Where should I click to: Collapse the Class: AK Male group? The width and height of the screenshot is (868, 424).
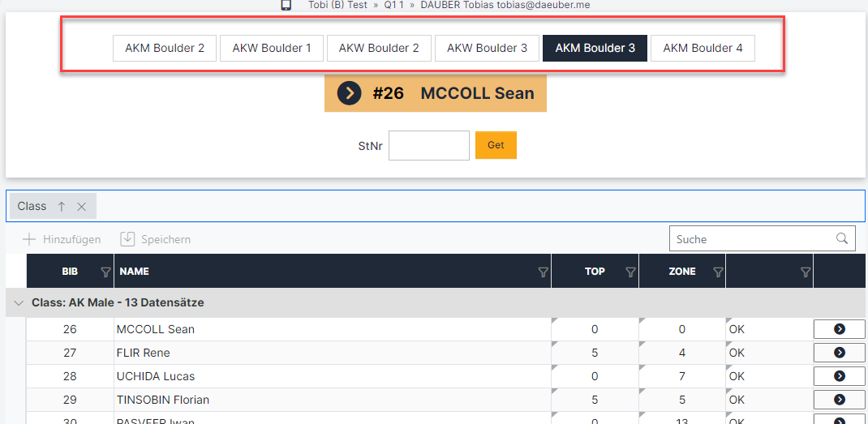[x=18, y=302]
